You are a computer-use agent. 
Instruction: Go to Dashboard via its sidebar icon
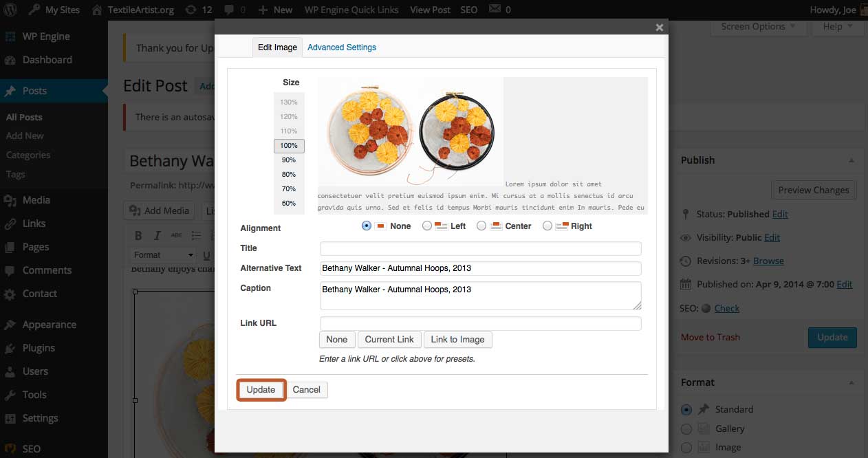(x=10, y=60)
